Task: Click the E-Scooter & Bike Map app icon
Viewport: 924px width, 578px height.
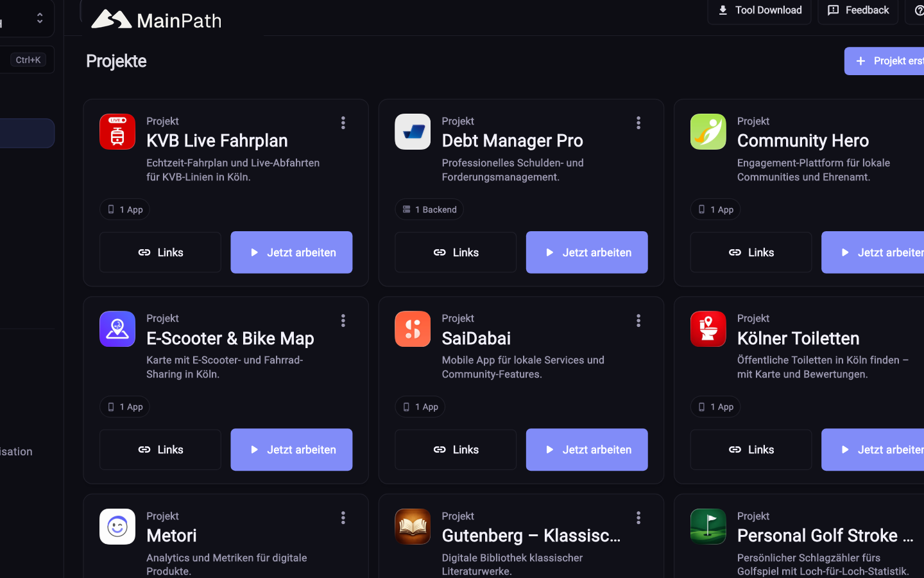Action: (x=117, y=329)
